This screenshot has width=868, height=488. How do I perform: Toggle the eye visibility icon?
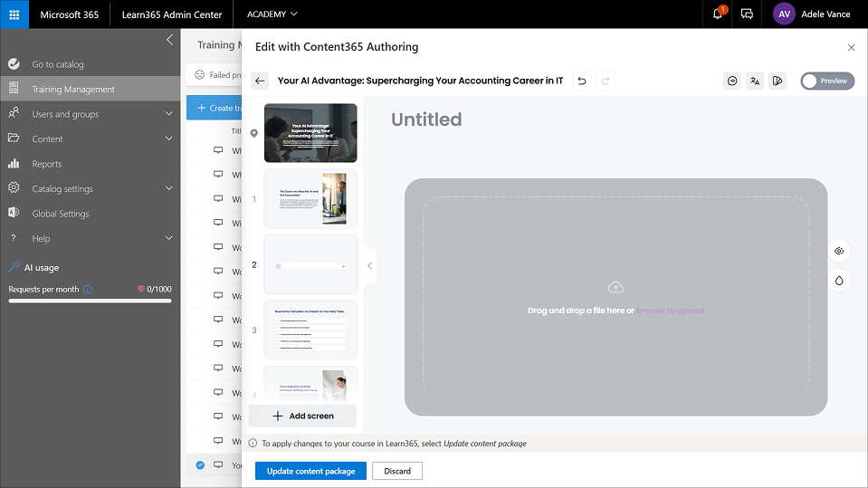(839, 251)
